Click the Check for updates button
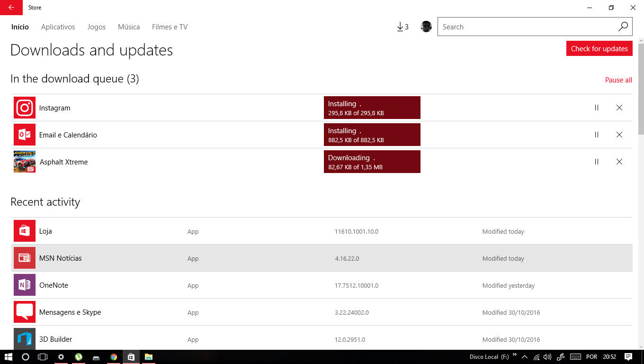Screen dimensions: 644x364 599,48
